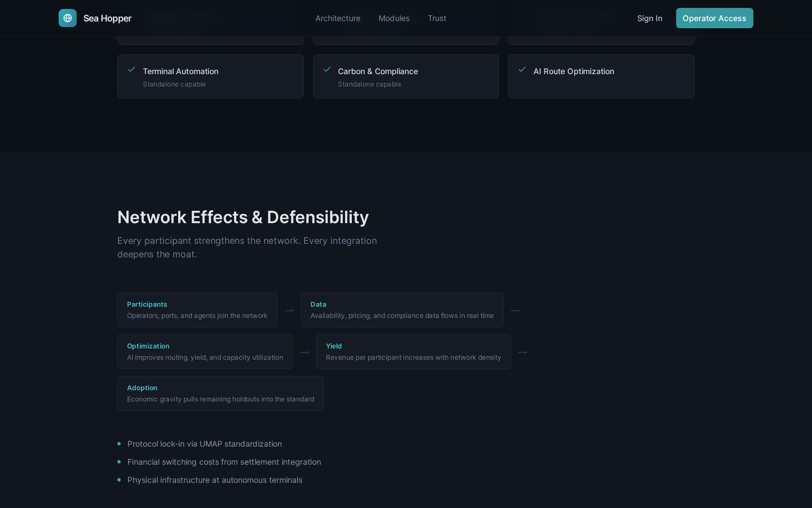The image size is (812, 508).
Task: Click the Carbon & Compliance checkmark icon
Action: 327,69
